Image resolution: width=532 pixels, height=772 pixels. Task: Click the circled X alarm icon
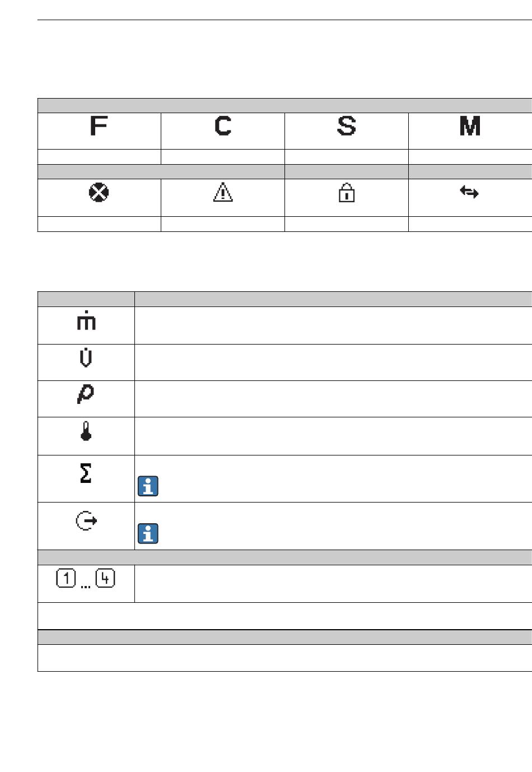[x=99, y=193]
